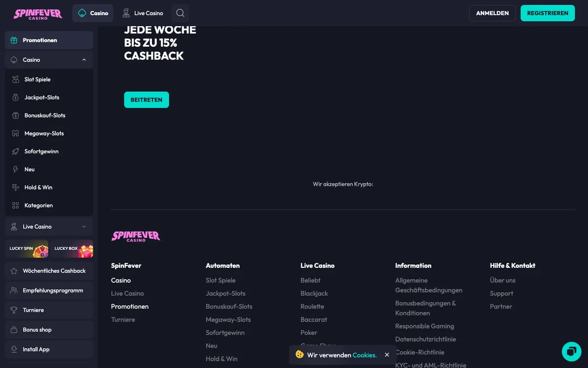
Task: Open the Lucky Box gift thumbnail
Action: [72, 248]
